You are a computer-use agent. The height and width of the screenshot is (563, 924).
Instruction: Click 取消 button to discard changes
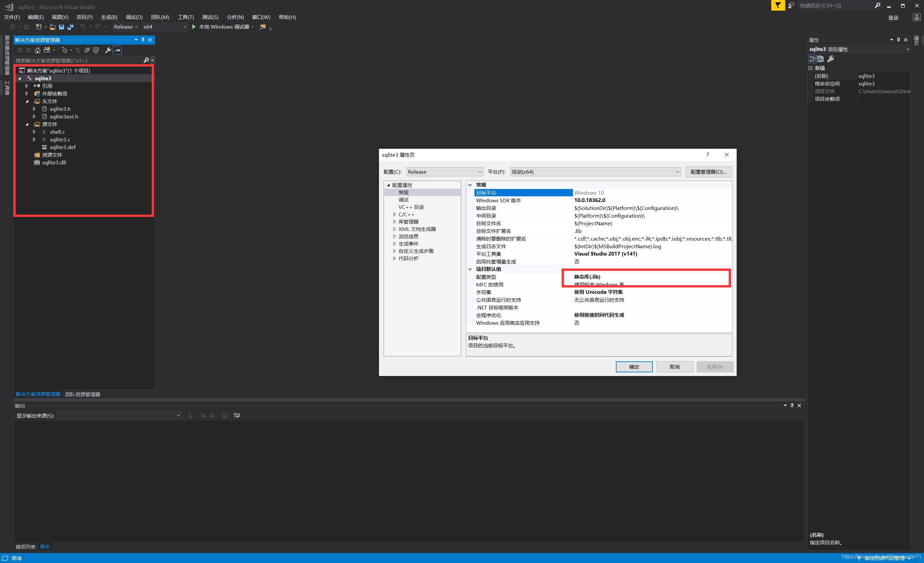click(x=674, y=366)
